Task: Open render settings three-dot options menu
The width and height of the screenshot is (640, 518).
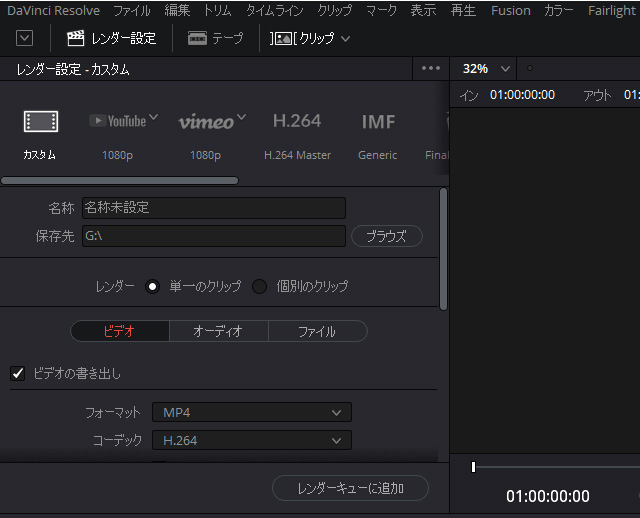Action: click(431, 69)
